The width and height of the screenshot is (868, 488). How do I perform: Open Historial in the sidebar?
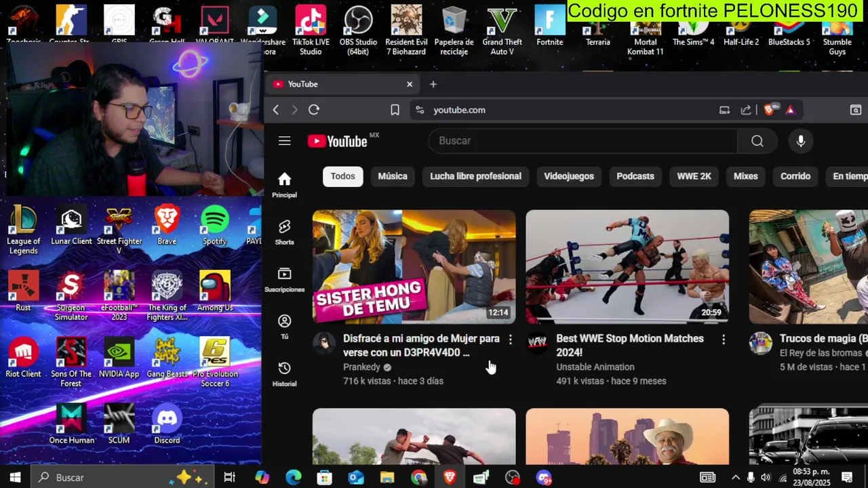point(284,373)
